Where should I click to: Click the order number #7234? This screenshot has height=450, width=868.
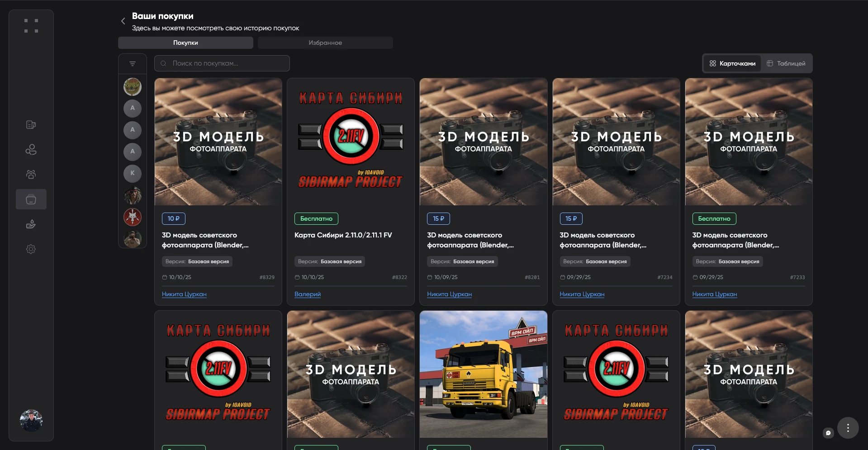[x=665, y=277]
